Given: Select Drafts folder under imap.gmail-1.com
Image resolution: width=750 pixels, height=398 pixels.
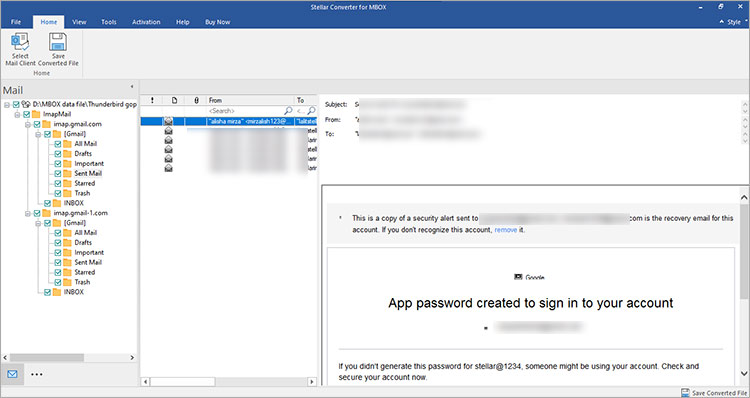Looking at the screenshot, I should [83, 243].
